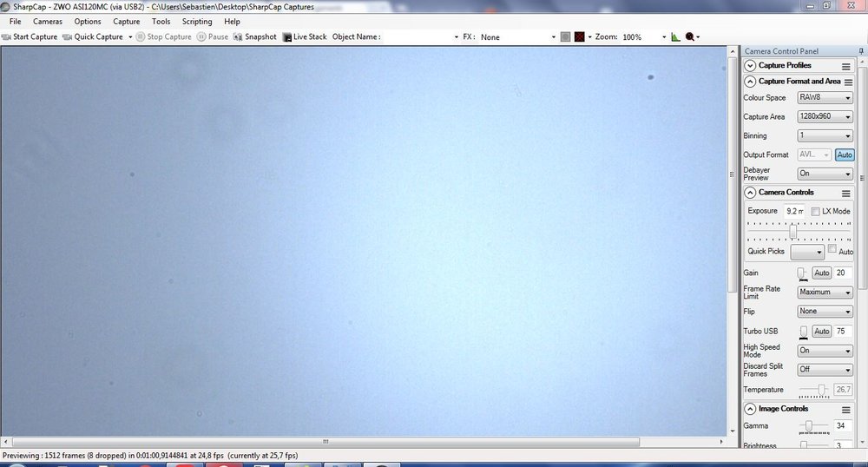Open the Frame Rate Limit dropdown
Image resolution: width=868 pixels, height=467 pixels.
(825, 293)
